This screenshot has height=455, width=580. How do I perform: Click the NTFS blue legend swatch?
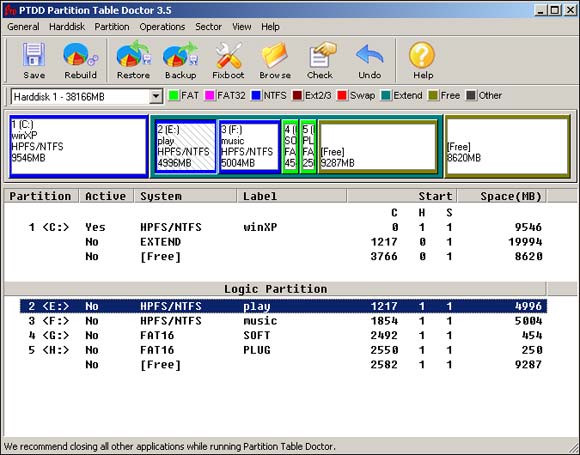click(x=256, y=96)
